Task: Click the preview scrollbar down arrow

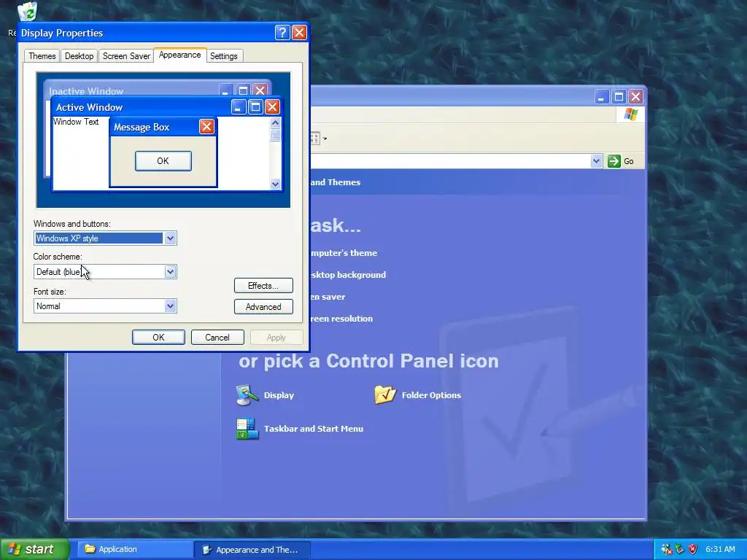Action: 275,184
